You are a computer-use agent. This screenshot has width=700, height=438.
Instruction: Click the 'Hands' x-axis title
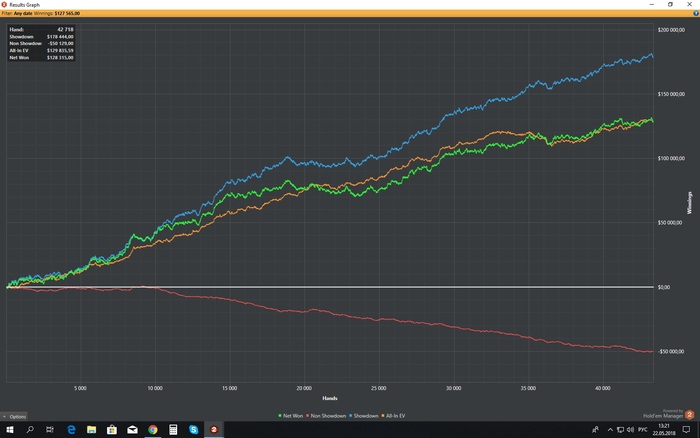pos(330,398)
